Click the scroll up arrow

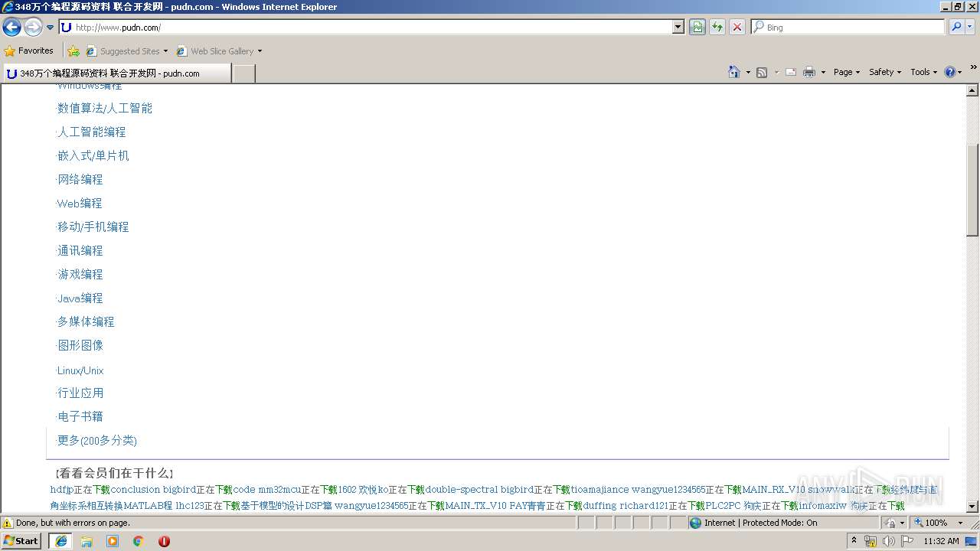tap(972, 90)
